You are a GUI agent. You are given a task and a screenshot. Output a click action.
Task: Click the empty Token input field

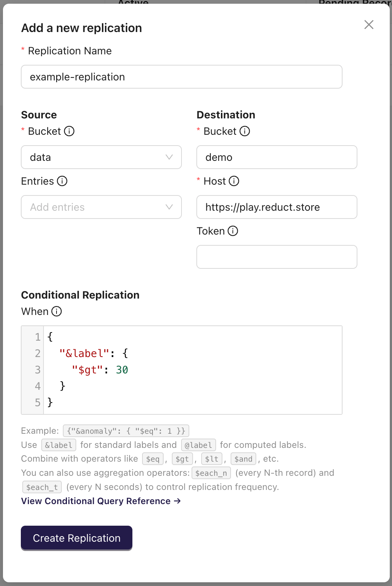[x=277, y=257]
